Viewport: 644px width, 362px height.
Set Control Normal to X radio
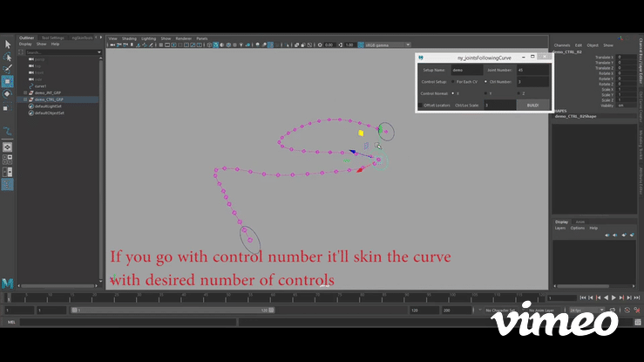[453, 93]
